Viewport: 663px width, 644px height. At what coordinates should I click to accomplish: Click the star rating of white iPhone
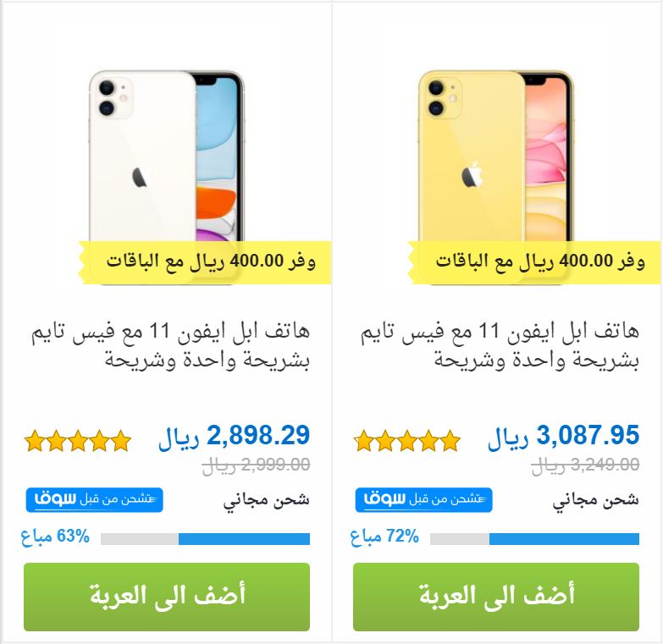78,441
